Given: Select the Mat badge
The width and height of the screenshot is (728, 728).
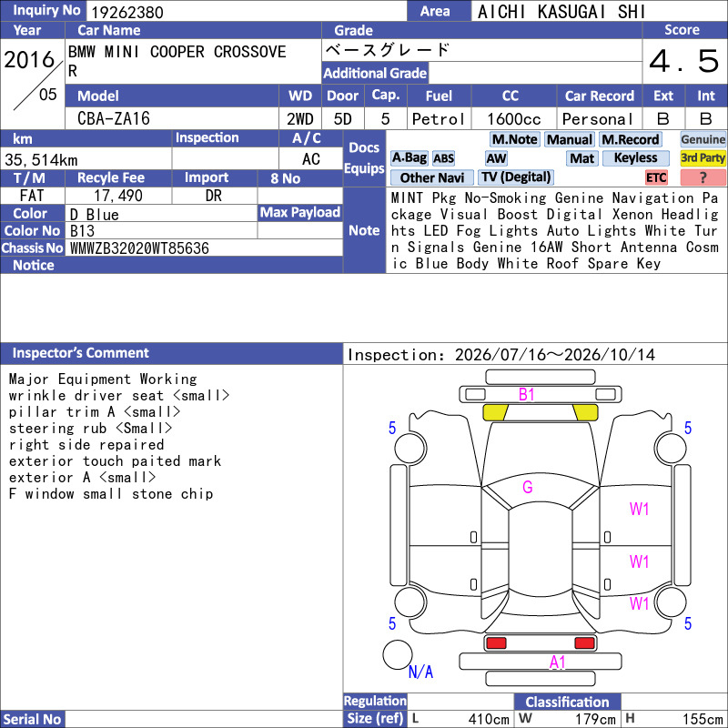Looking at the screenshot, I should pyautogui.click(x=581, y=158).
